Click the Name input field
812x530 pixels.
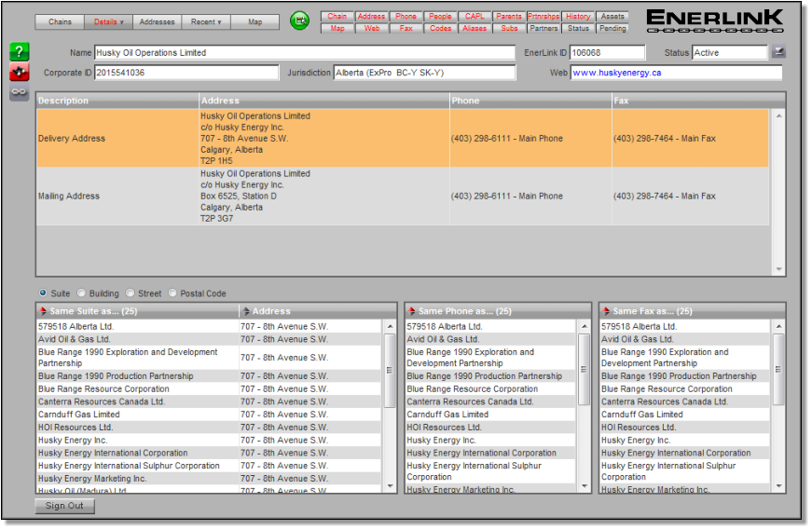pyautogui.click(x=305, y=52)
